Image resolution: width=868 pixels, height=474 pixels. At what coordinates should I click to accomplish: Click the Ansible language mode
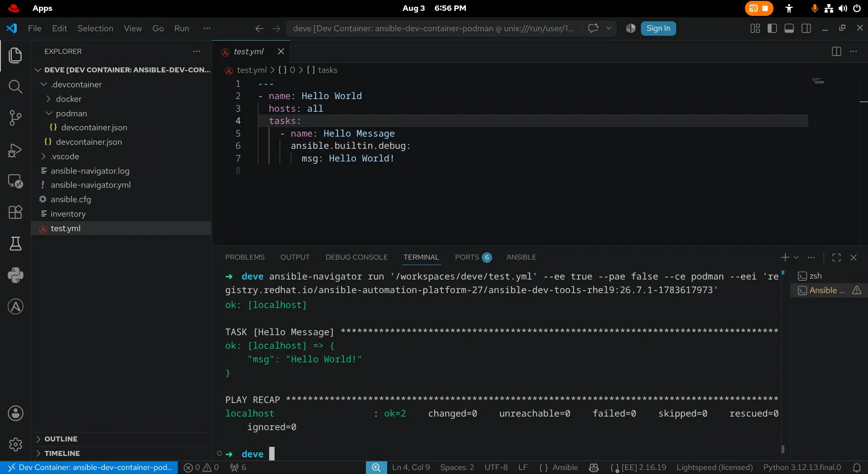(x=565, y=468)
